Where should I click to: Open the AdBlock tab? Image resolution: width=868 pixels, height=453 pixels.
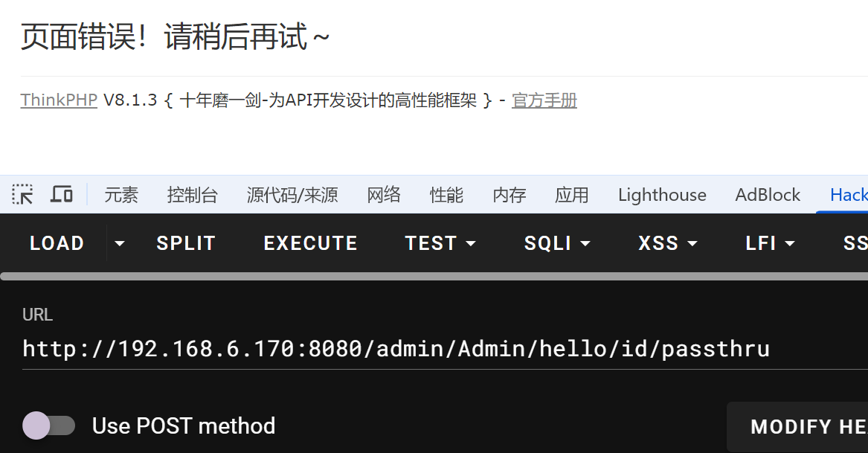pos(768,195)
